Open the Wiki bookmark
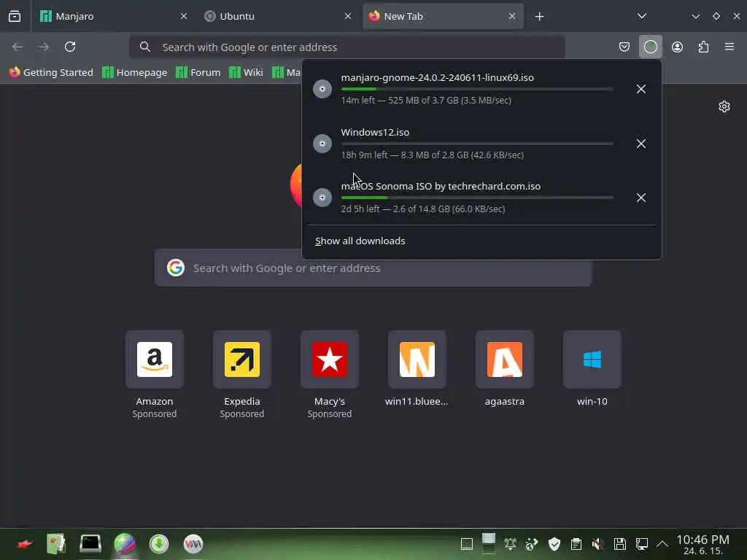The width and height of the screenshot is (747, 560). (x=246, y=72)
